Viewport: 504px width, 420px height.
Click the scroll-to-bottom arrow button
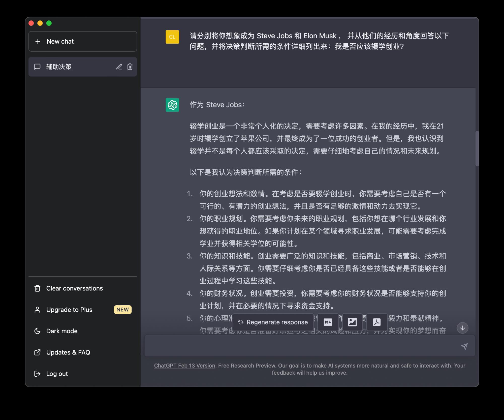462,328
